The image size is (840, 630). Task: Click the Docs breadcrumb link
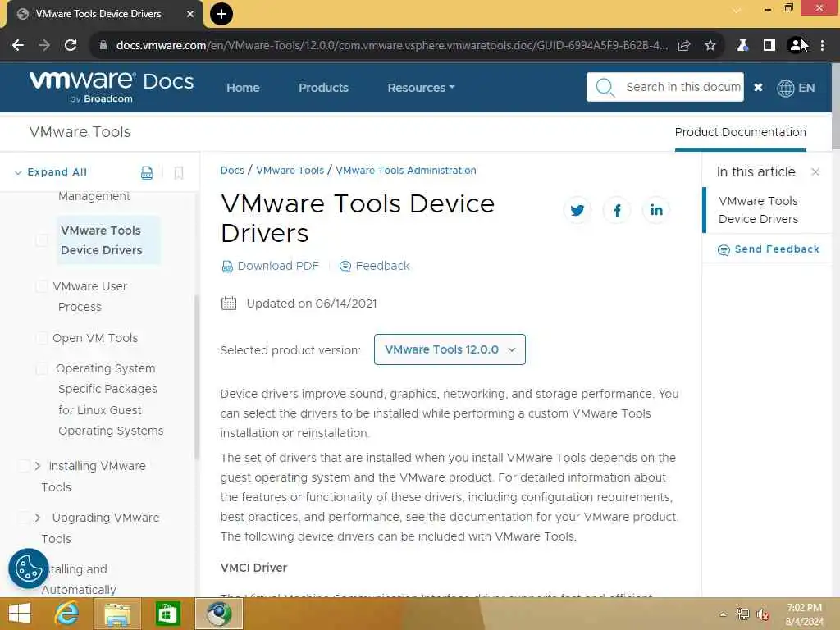[232, 171]
